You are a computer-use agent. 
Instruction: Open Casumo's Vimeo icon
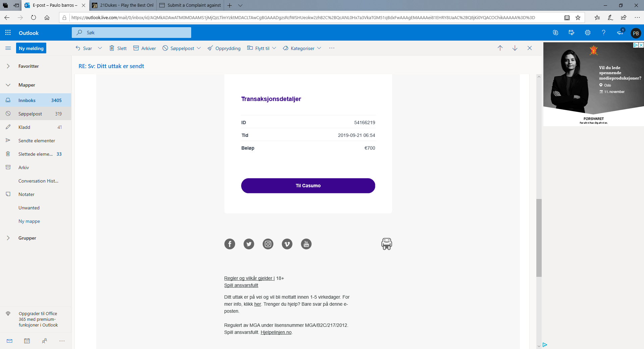(287, 244)
